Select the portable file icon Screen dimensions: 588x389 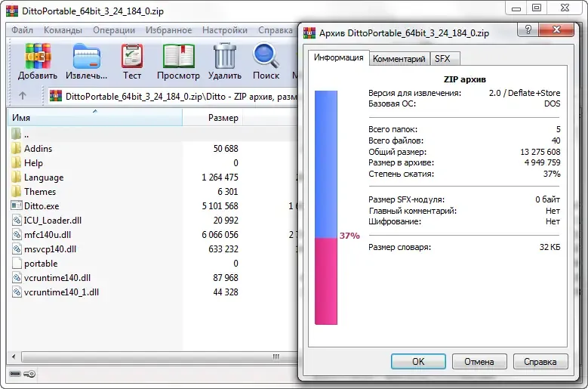(17, 263)
